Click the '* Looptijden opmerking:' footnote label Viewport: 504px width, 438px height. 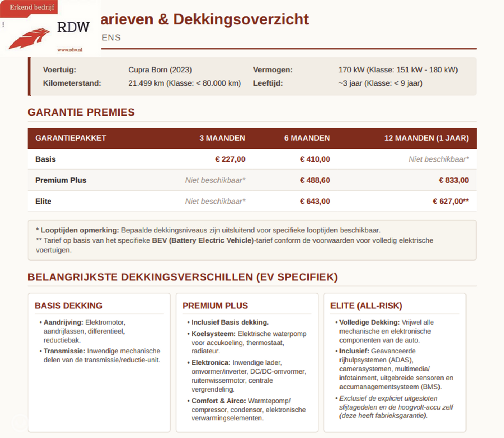pos(77,230)
